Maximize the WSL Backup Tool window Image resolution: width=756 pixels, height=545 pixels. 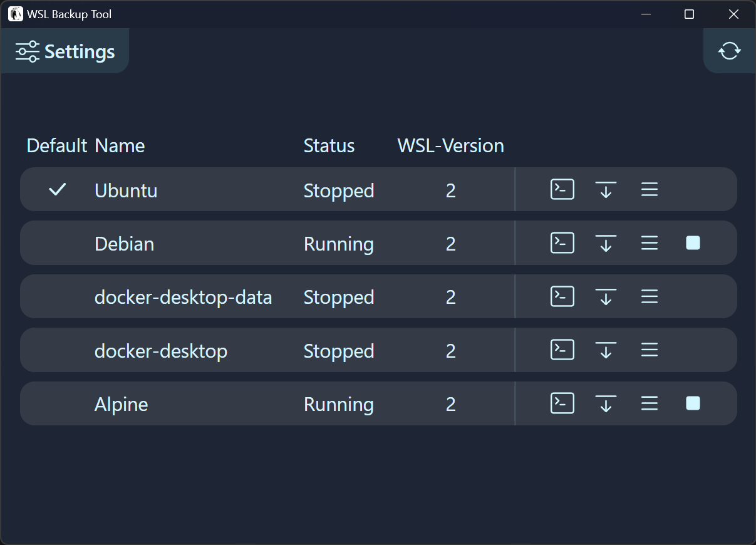coord(689,14)
